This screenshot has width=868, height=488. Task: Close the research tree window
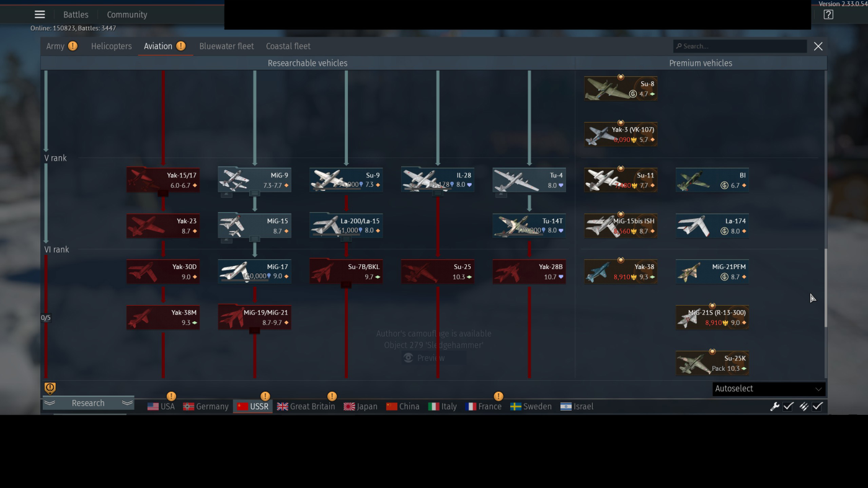[818, 47]
